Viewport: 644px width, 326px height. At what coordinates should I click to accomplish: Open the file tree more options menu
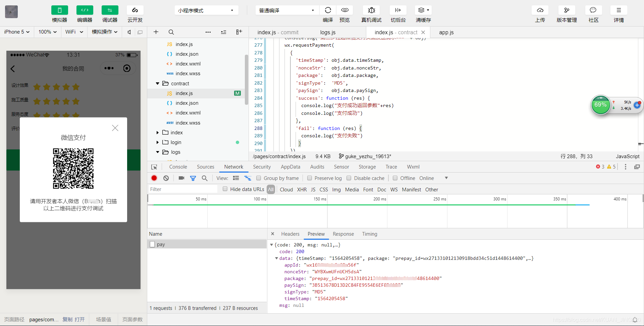click(208, 32)
